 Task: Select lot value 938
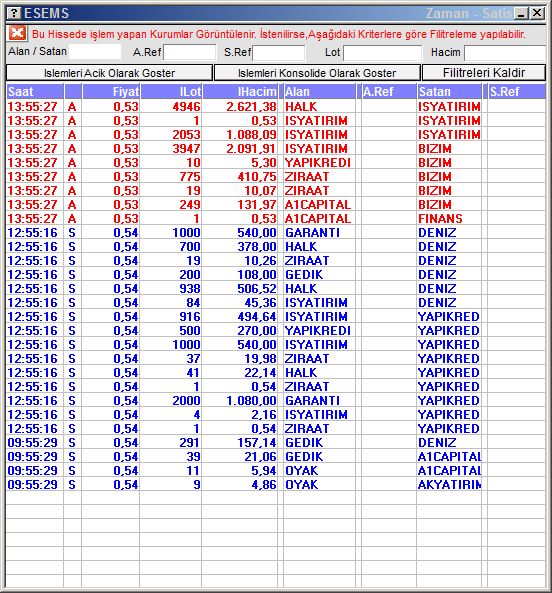click(190, 289)
